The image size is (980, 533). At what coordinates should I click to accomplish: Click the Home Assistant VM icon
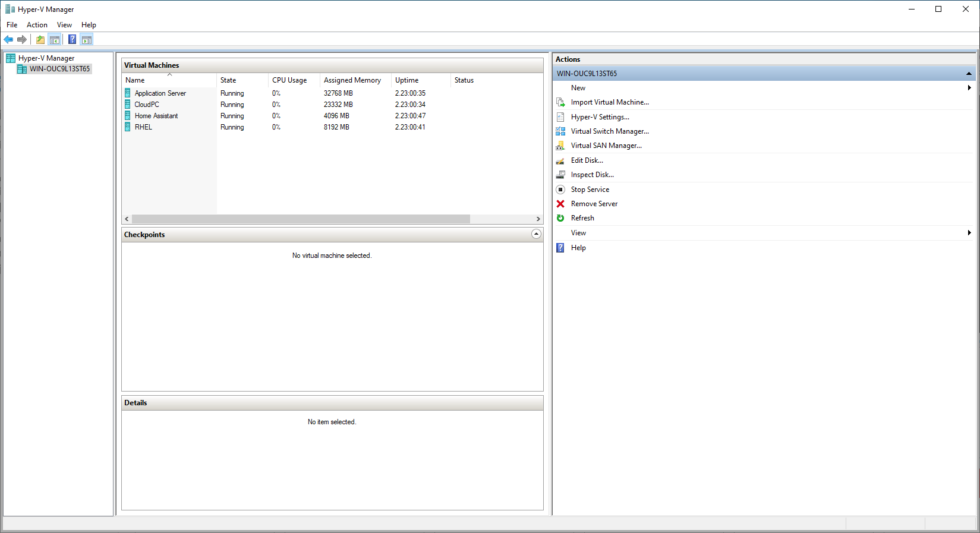pos(128,116)
